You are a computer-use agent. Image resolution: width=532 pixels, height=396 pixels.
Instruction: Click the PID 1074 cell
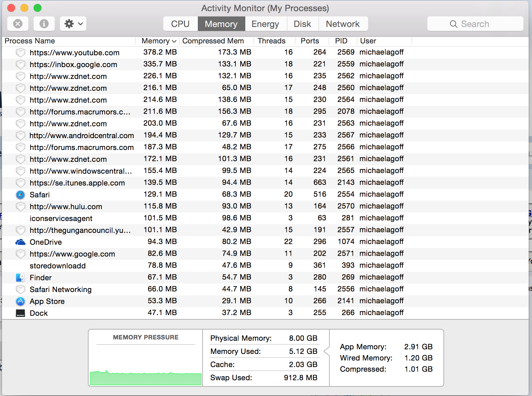[346, 241]
